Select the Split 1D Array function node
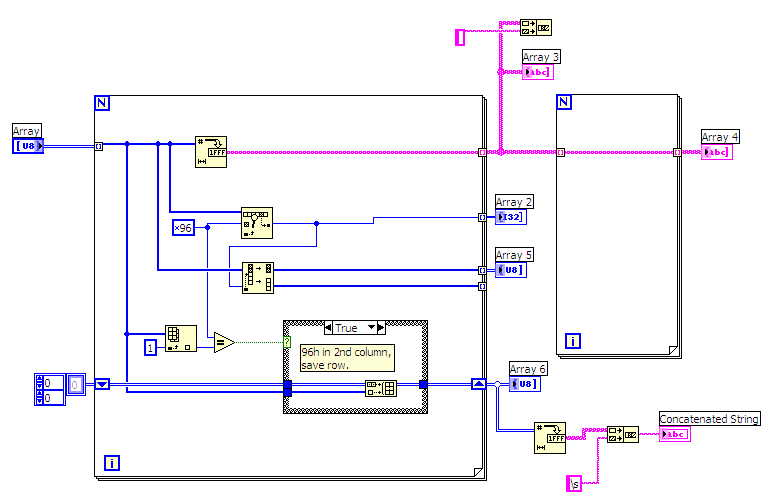The height and width of the screenshot is (498, 773). click(258, 278)
